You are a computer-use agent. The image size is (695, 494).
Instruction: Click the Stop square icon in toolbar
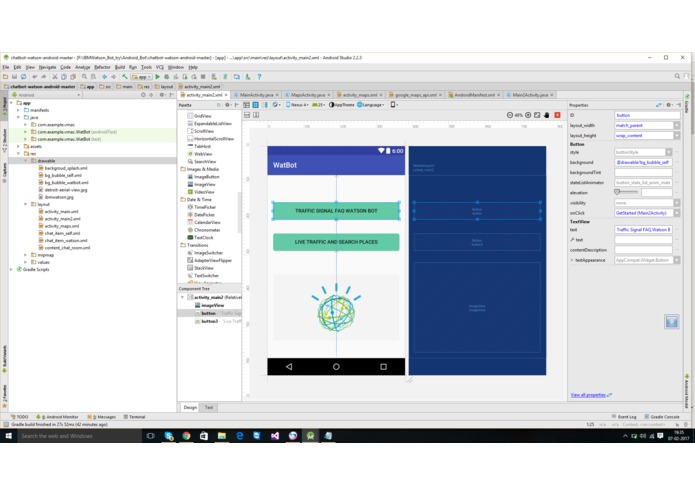203,77
